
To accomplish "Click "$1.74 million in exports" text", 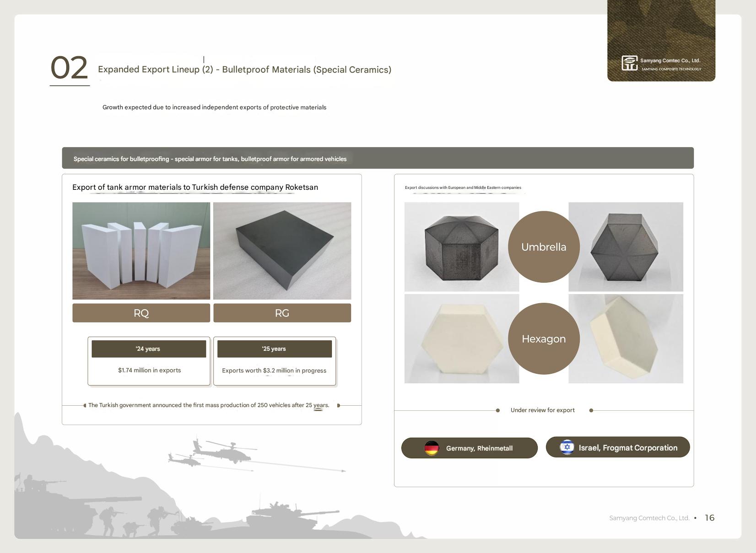I will 150,370.
